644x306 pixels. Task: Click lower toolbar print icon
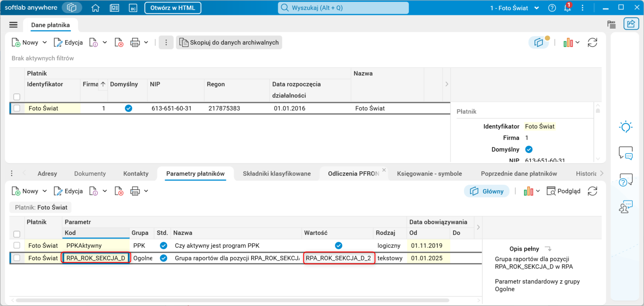(x=135, y=191)
